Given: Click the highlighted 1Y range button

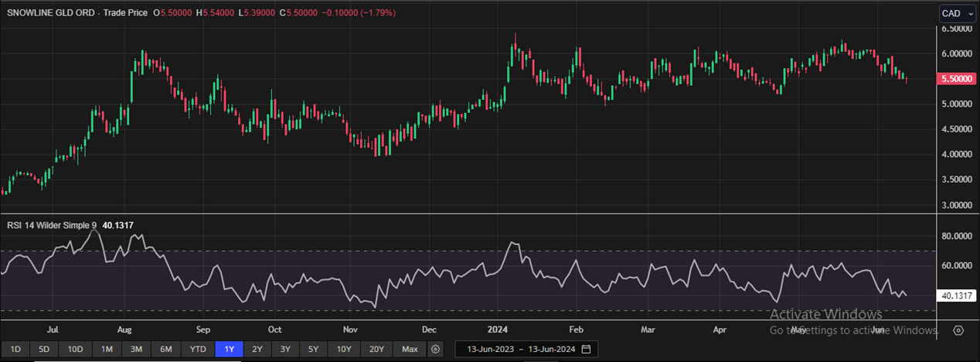Looking at the screenshot, I should coord(230,349).
